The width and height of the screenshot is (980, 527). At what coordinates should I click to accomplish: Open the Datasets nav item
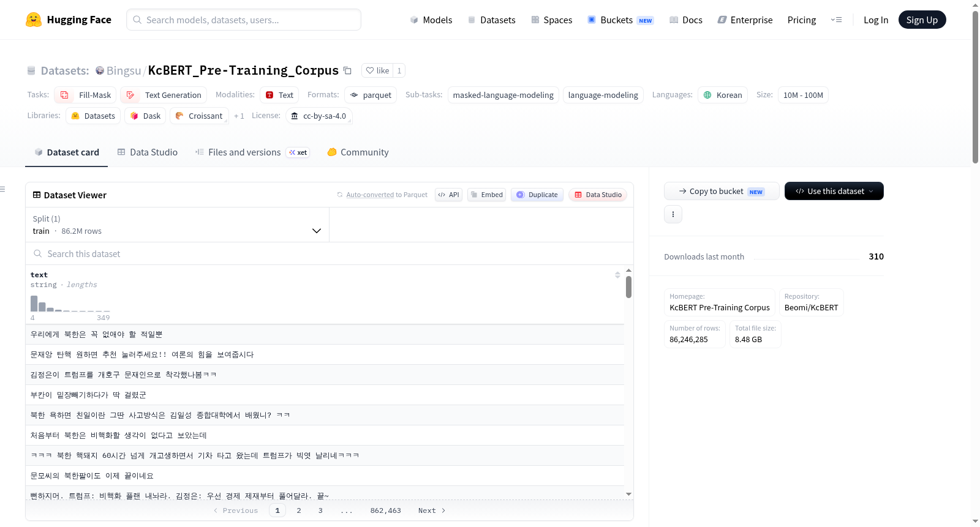[491, 20]
